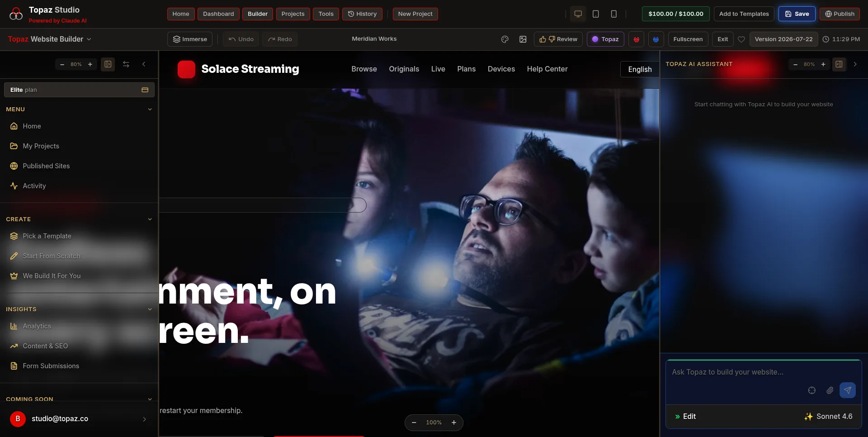The image size is (868, 437).
Task: Click the Version 2026-07-22 button
Action: click(783, 39)
